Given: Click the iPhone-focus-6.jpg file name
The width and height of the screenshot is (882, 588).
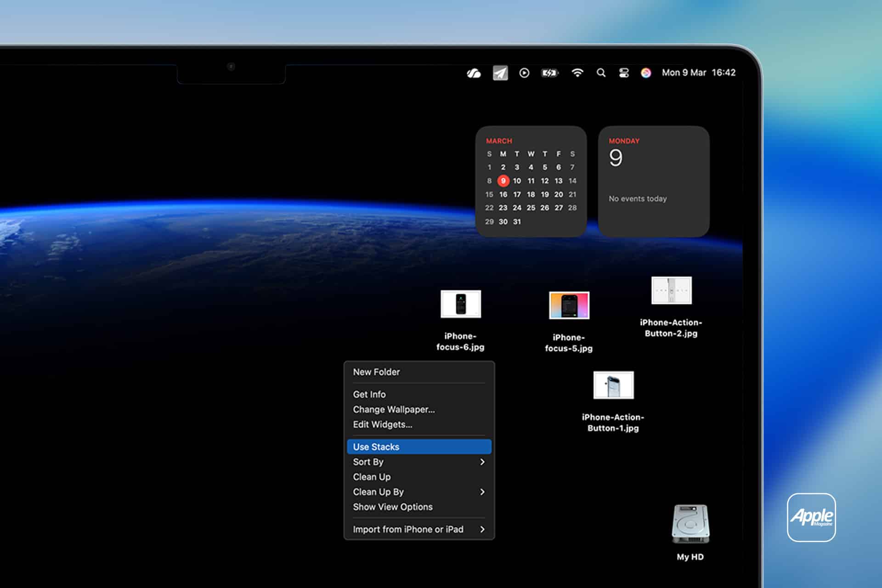Looking at the screenshot, I should point(460,341).
